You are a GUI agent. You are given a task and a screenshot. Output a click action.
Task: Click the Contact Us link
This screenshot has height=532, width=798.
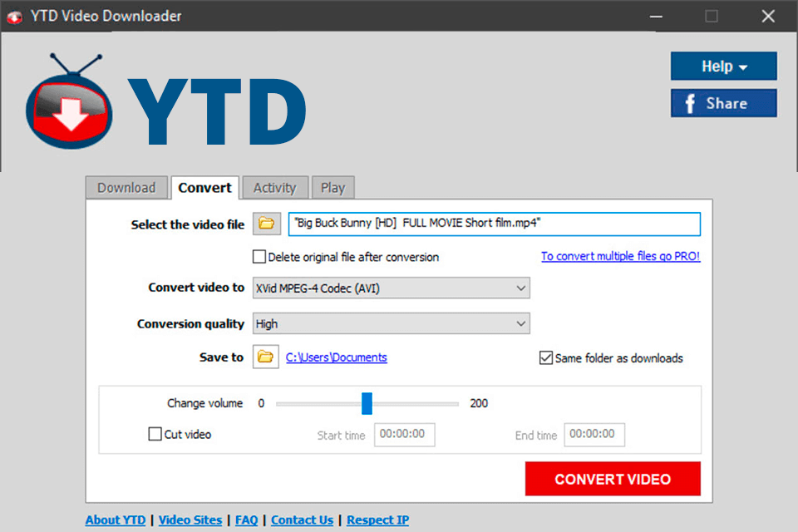(303, 520)
